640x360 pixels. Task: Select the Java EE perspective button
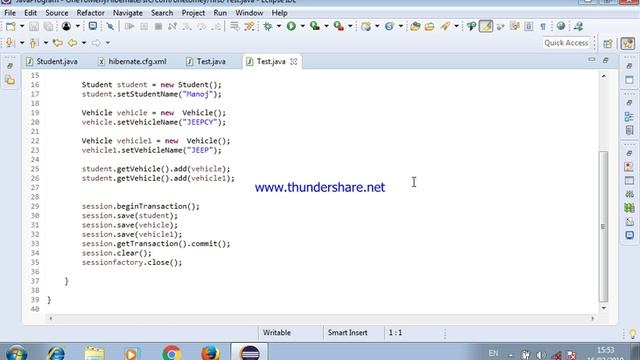click(628, 43)
